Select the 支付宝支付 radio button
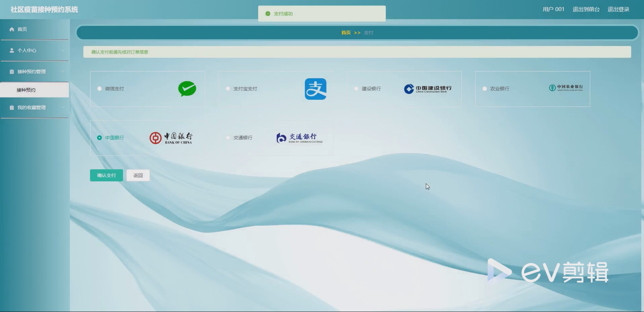The height and width of the screenshot is (312, 644). coord(228,89)
